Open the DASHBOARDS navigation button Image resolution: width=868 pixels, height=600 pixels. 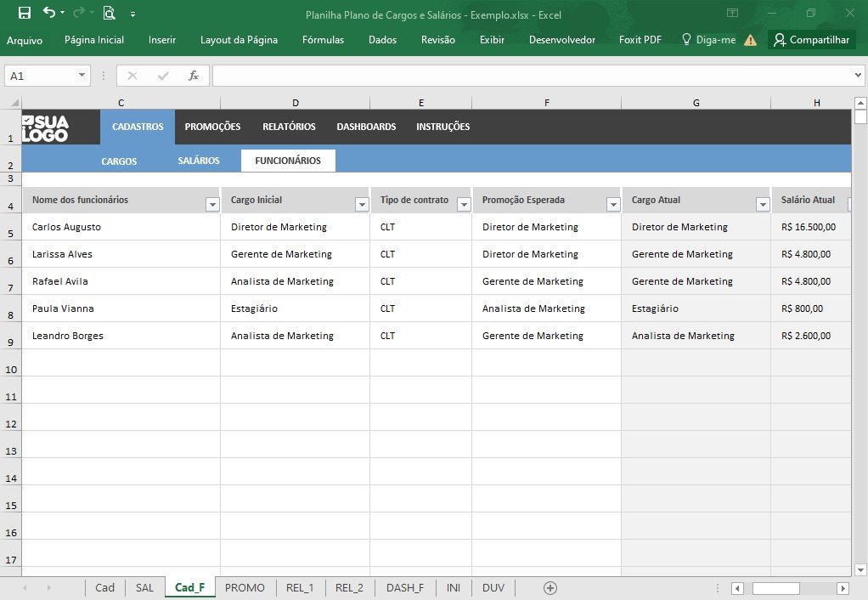366,127
